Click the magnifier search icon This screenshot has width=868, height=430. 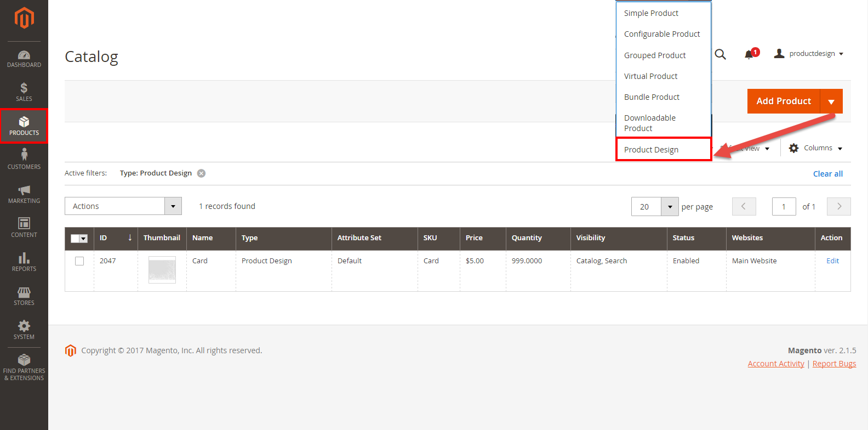720,54
